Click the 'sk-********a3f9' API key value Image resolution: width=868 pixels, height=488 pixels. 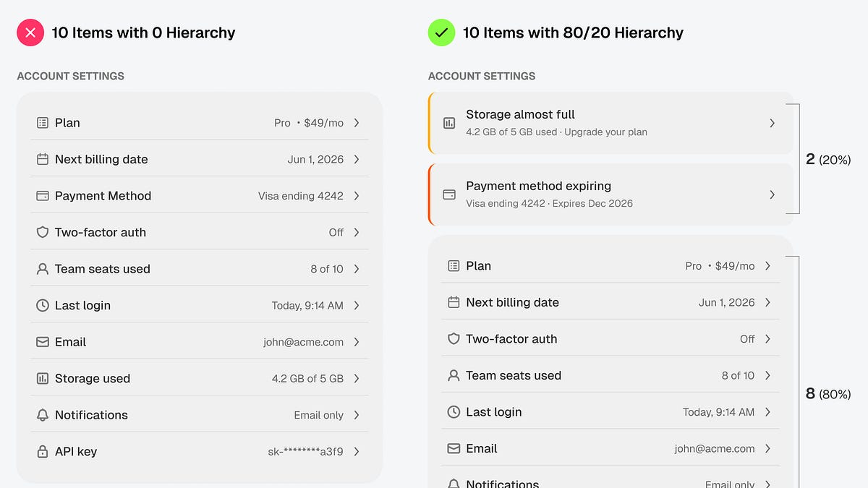(305, 452)
